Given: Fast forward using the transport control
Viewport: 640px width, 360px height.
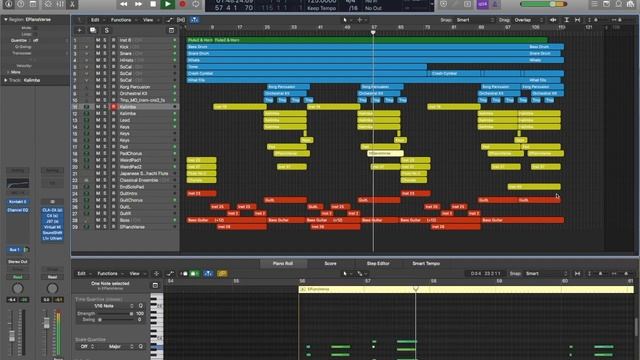Looking at the screenshot, I should pyautogui.click(x=138, y=4).
